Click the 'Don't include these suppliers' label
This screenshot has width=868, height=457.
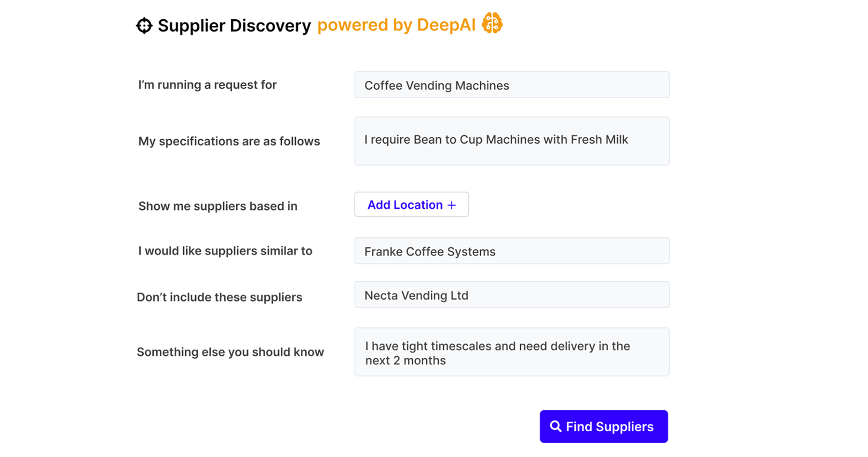220,297
